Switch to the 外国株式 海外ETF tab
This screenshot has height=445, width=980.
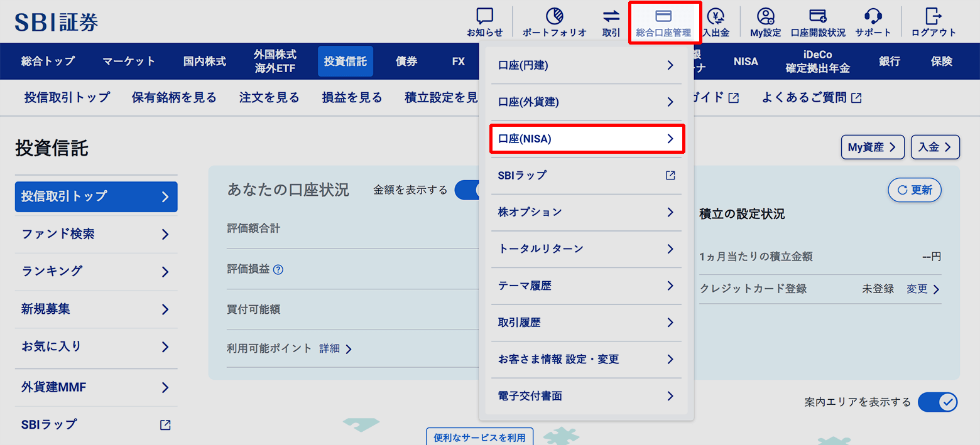click(x=275, y=62)
